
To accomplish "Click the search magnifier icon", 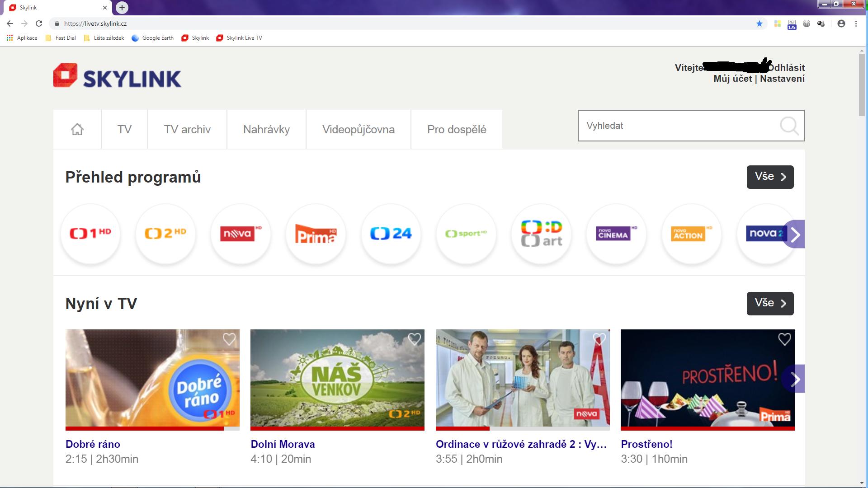I will [789, 126].
